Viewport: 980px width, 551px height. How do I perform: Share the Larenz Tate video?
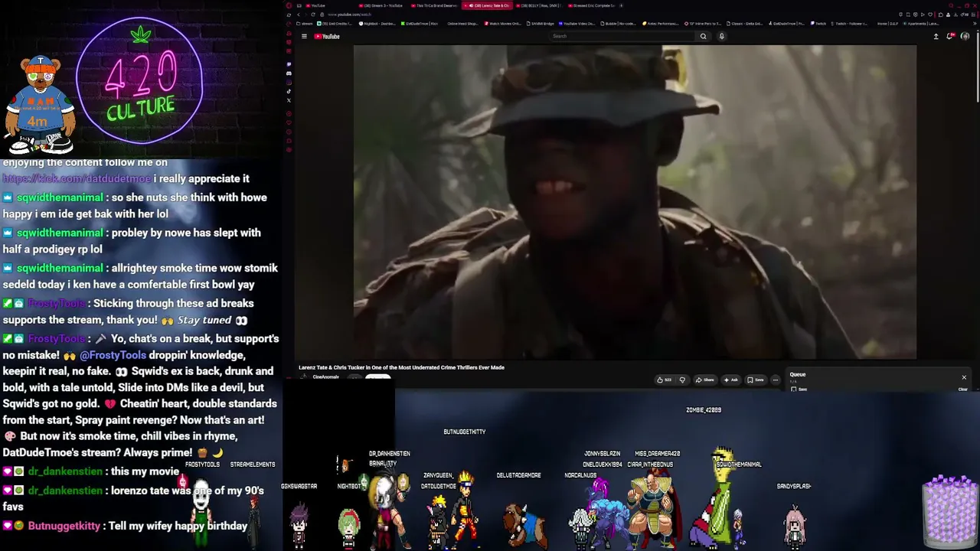point(704,380)
